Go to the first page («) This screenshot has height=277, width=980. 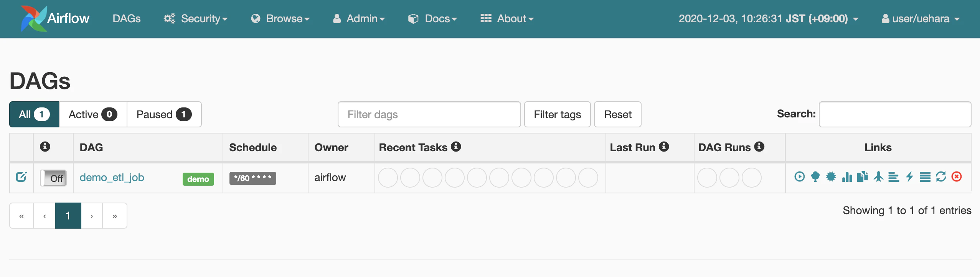click(x=21, y=216)
